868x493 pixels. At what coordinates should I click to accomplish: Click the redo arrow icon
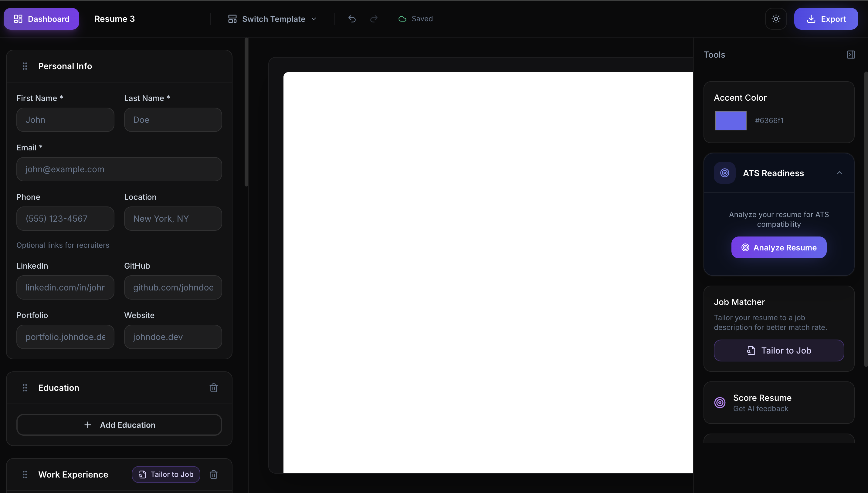[374, 19]
